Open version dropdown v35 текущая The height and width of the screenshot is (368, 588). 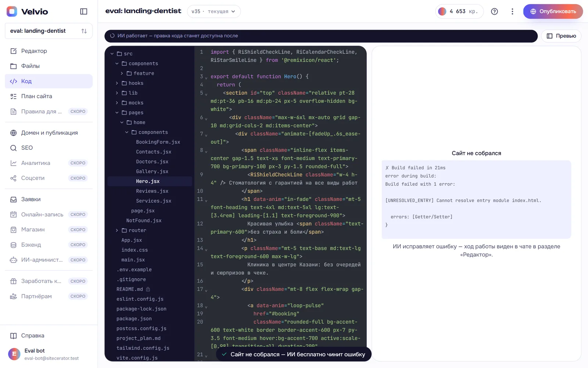pos(214,11)
